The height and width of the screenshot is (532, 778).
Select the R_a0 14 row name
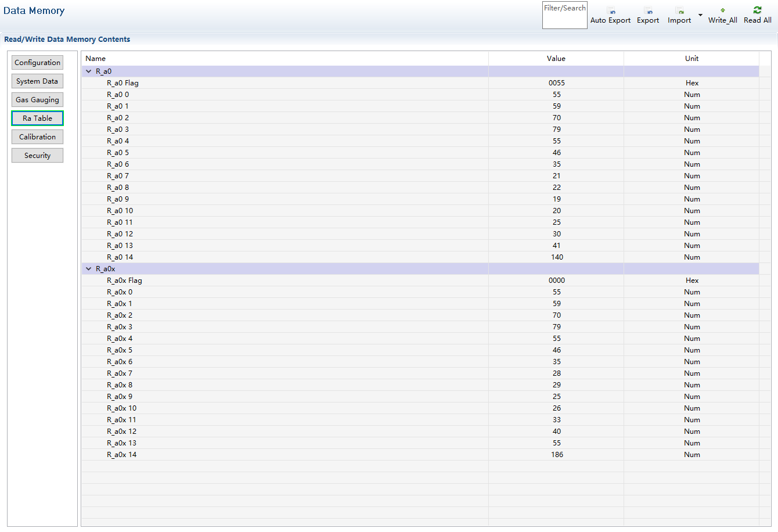tap(120, 257)
